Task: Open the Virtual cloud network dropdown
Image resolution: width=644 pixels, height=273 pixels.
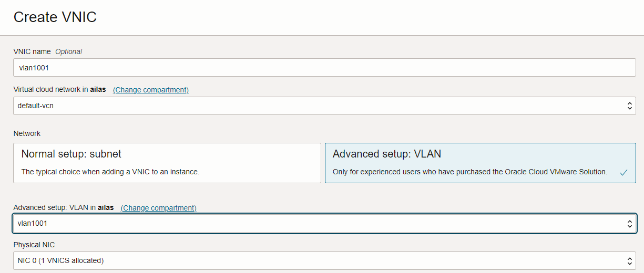Action: tap(324, 106)
